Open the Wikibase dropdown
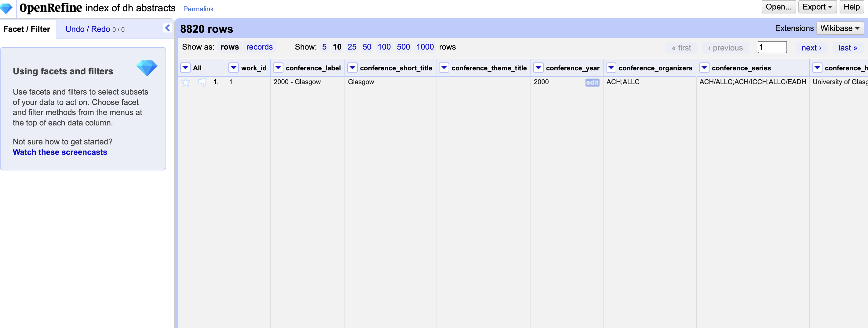The image size is (868, 328). point(840,28)
